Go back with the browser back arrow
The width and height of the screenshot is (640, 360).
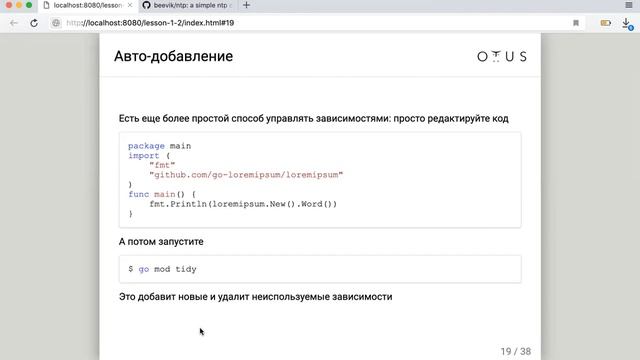click(14, 23)
